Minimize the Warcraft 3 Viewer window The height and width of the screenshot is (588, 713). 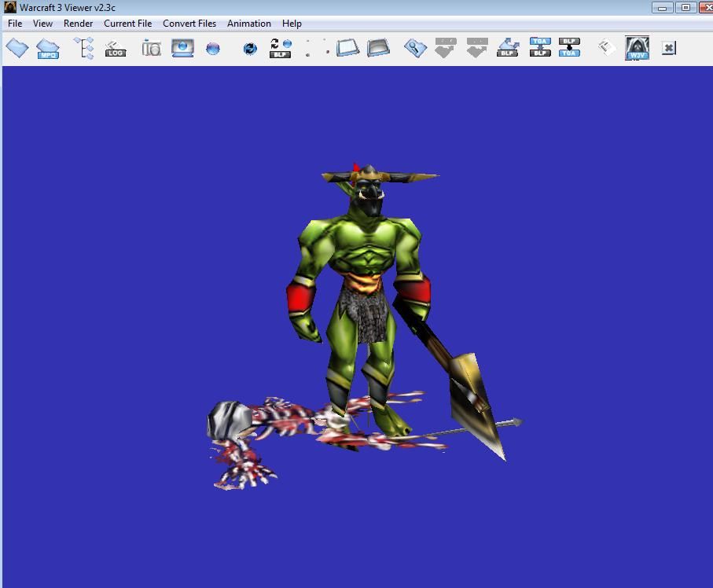click(x=662, y=7)
